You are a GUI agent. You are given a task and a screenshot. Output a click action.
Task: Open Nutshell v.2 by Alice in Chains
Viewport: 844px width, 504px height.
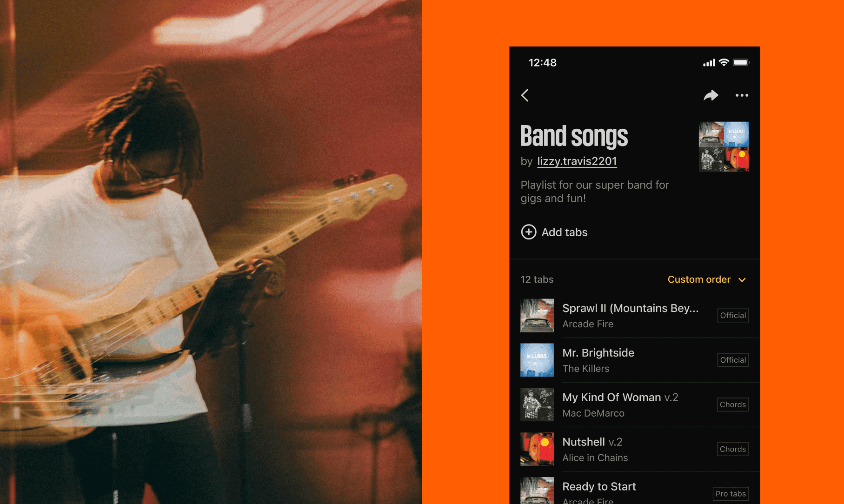[635, 450]
